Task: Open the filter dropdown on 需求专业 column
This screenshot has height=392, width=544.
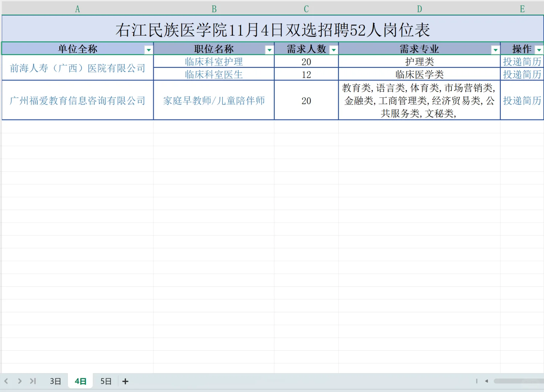Action: 495,49
